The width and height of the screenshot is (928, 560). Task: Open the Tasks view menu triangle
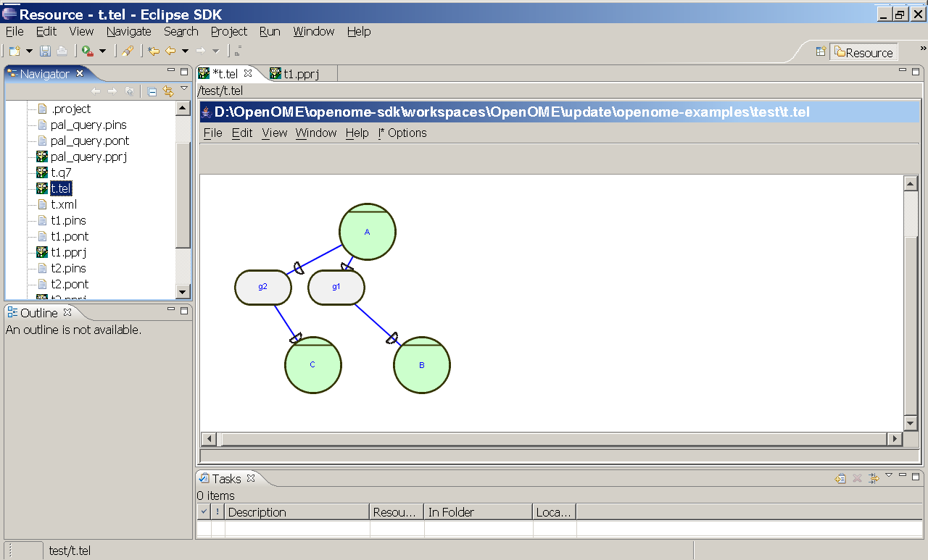pyautogui.click(x=889, y=475)
